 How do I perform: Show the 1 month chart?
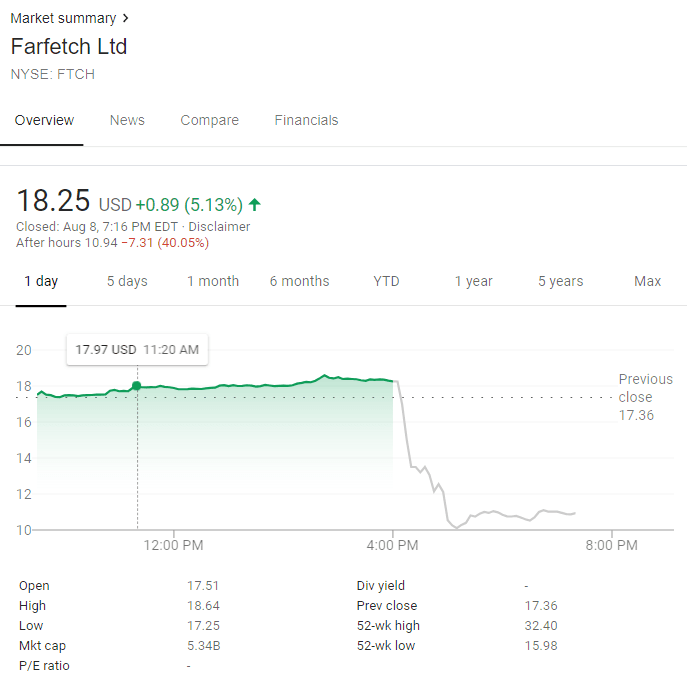(213, 281)
